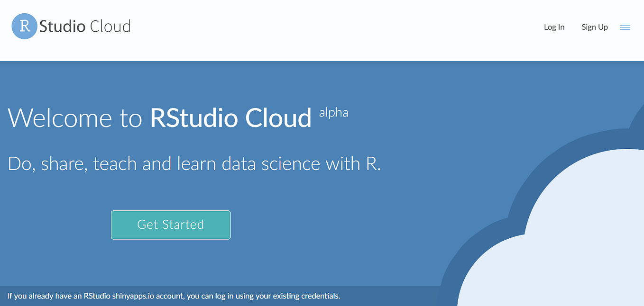Open the hamburger menu icon
Screen dimensions: 644x306
(625, 27)
